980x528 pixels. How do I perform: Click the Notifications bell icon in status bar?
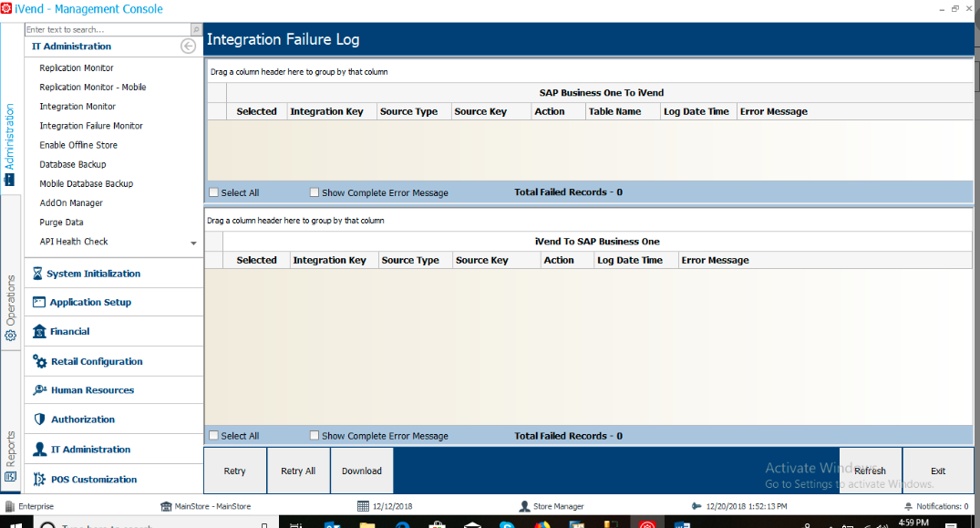908,506
